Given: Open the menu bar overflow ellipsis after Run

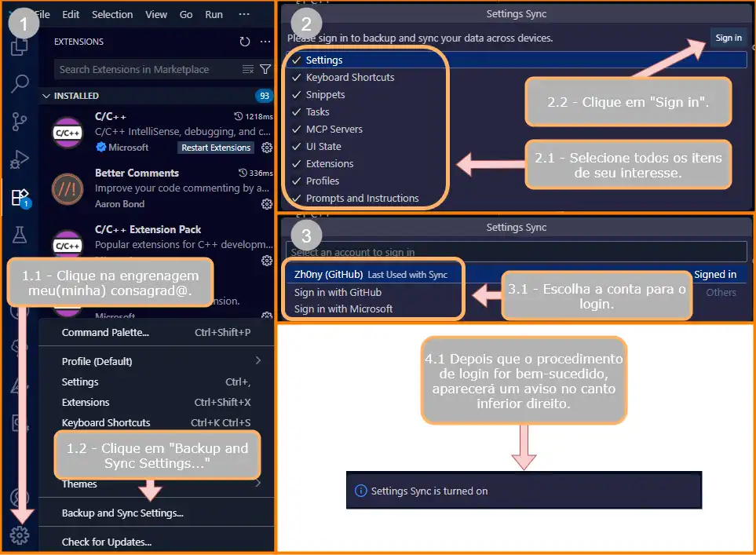Looking at the screenshot, I should pyautogui.click(x=244, y=14).
